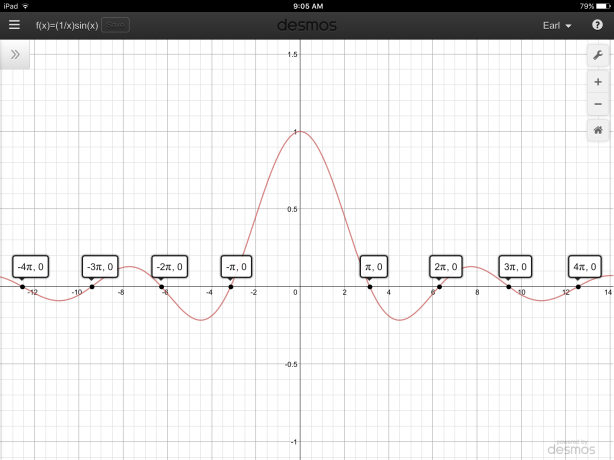Zoom out with the minus button
The height and width of the screenshot is (460, 614).
(598, 104)
